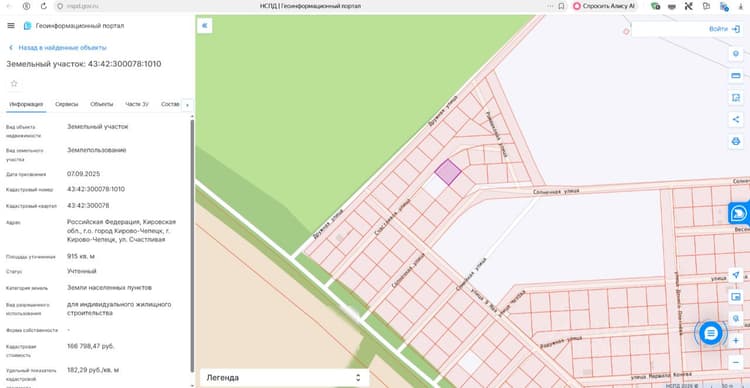
Task: Collapse the side panel with the double chevron
Action: pos(205,26)
